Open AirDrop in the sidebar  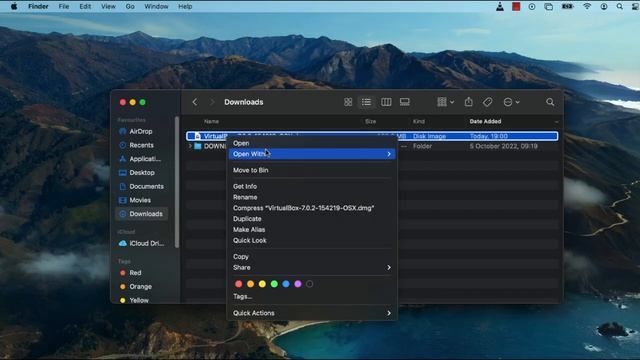[x=141, y=131]
